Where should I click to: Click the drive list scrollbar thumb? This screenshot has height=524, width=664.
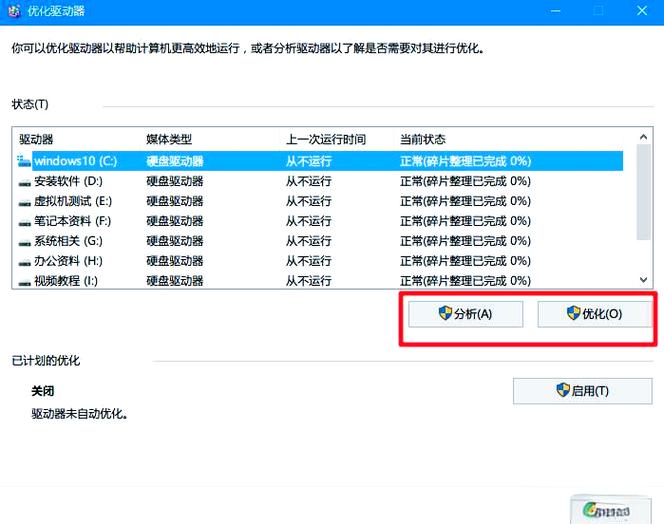pos(644,192)
